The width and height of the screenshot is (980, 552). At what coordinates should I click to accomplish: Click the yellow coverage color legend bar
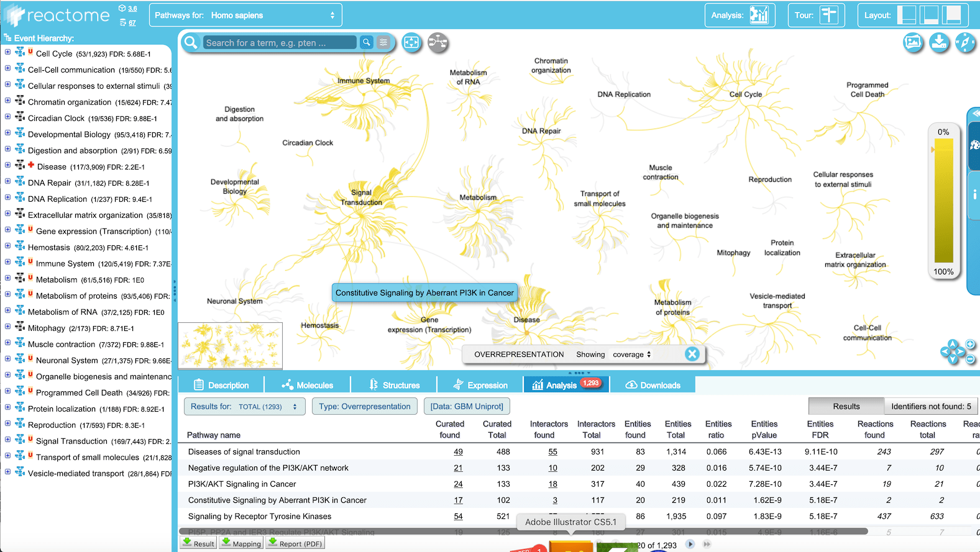click(943, 201)
